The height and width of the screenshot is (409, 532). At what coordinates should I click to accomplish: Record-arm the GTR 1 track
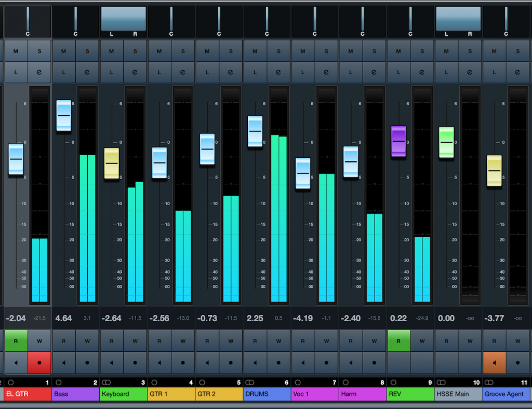pyautogui.click(x=182, y=362)
